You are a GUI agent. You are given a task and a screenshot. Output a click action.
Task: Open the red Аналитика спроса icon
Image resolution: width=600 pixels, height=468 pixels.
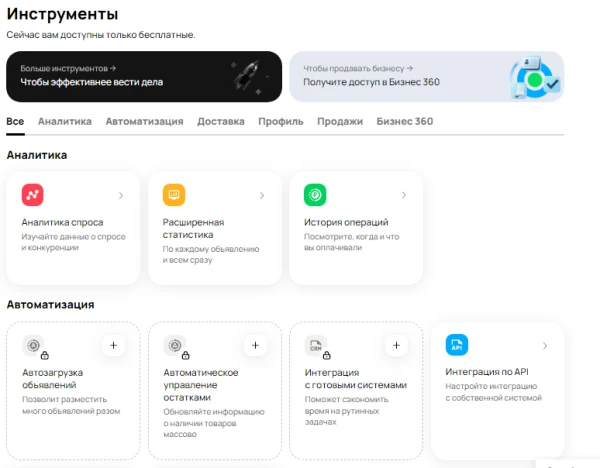point(33,195)
